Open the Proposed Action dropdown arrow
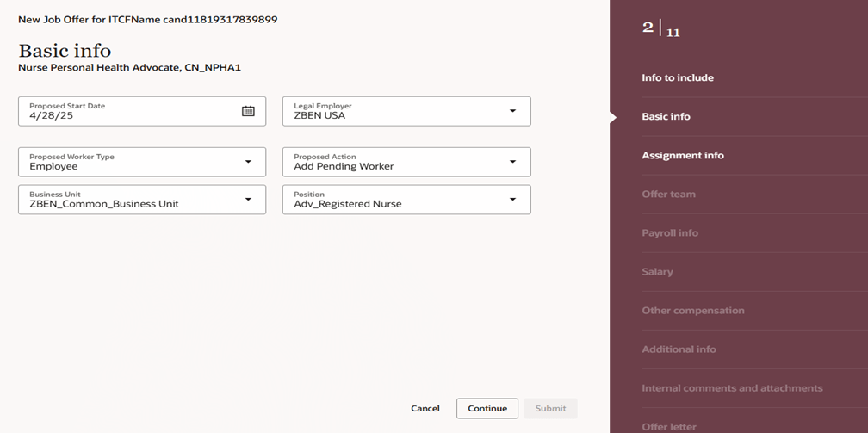 [x=512, y=162]
